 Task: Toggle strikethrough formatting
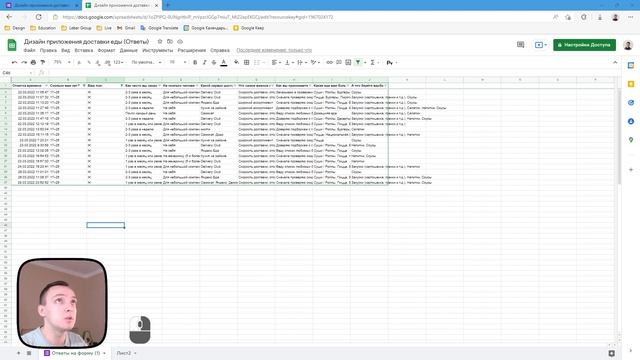pyautogui.click(x=214, y=62)
